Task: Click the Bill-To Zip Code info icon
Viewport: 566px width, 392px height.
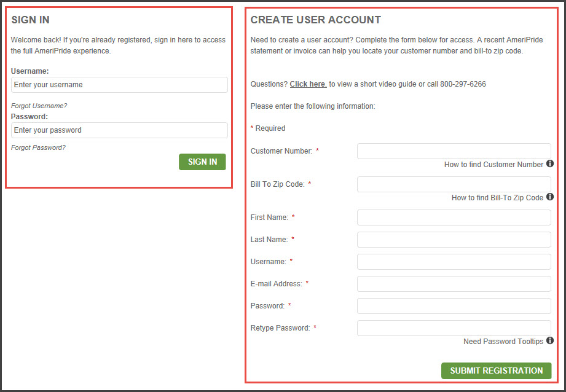Action: (x=550, y=197)
